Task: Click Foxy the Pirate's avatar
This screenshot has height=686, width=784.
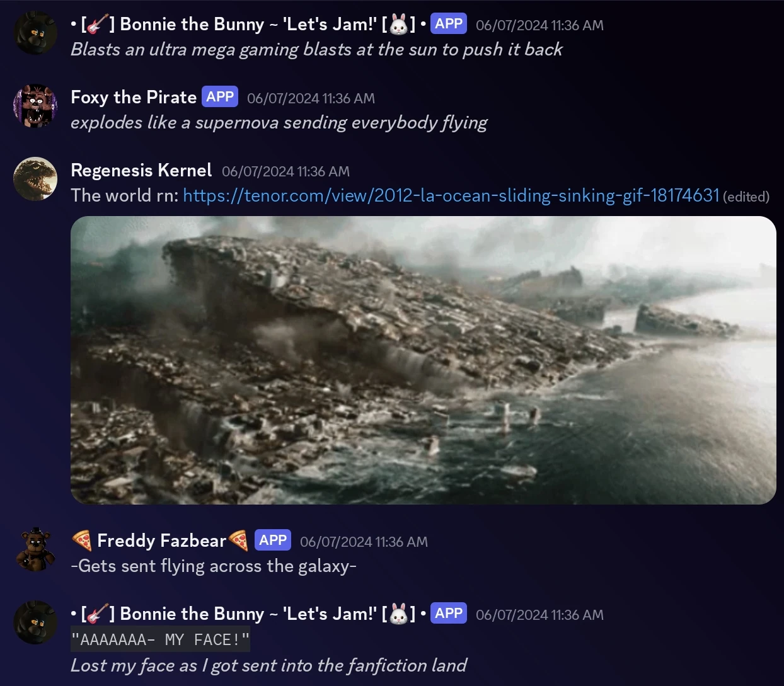Action: click(35, 106)
